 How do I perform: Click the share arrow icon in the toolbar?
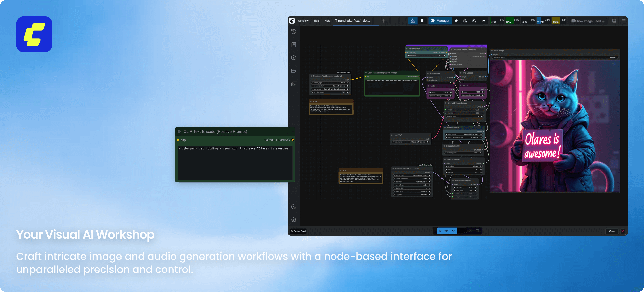[x=484, y=21]
